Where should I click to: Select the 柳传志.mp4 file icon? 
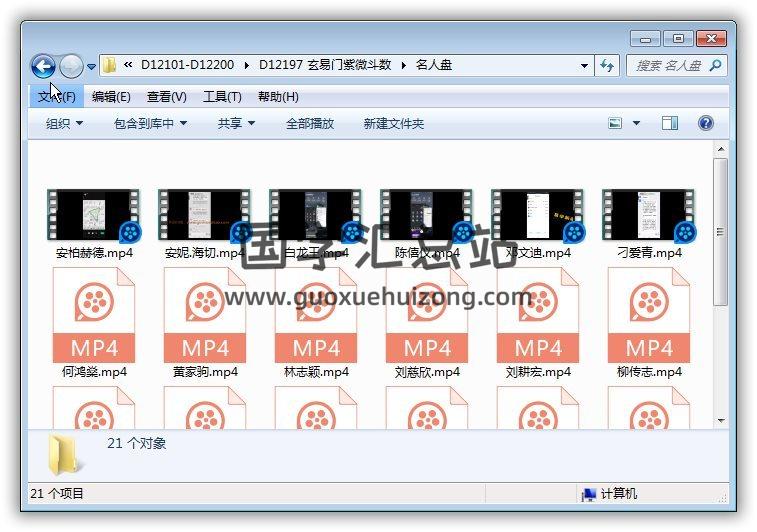pyautogui.click(x=649, y=315)
